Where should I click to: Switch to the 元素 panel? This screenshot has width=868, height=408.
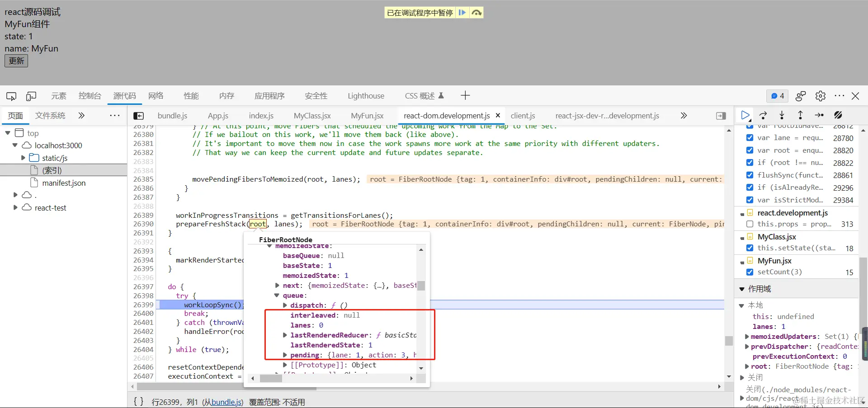pos(59,96)
